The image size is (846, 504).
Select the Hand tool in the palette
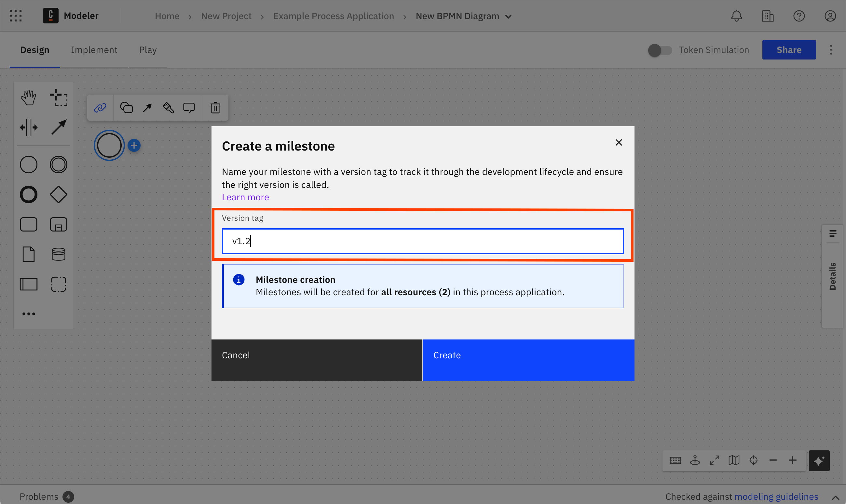29,97
